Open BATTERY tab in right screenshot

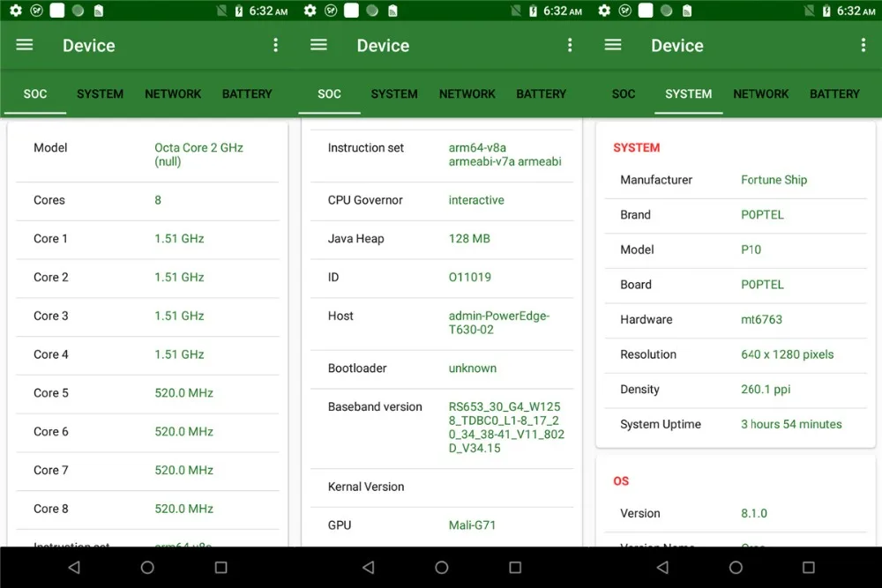(834, 93)
